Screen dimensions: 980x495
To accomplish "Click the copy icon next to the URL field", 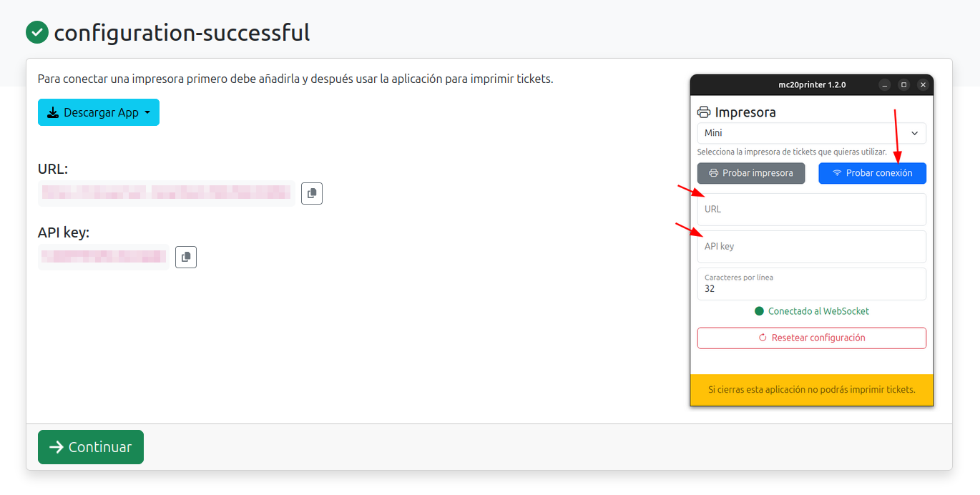I will tap(311, 192).
